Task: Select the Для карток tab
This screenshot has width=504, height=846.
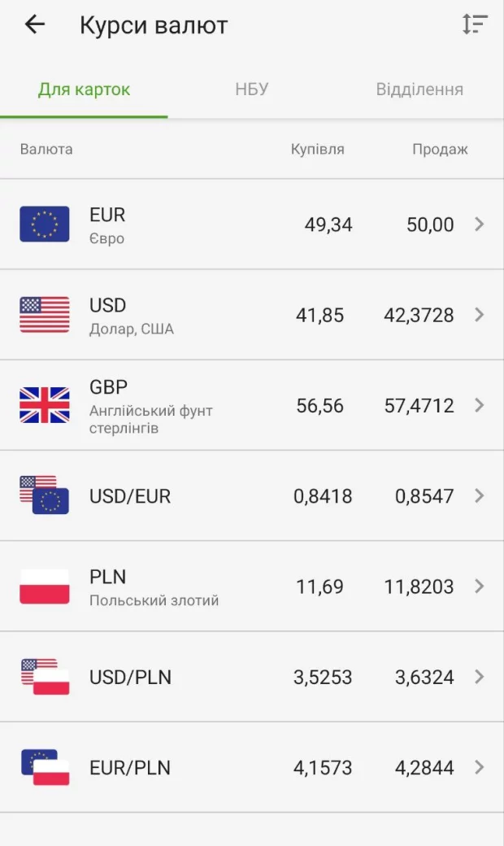Action: pyautogui.click(x=84, y=89)
